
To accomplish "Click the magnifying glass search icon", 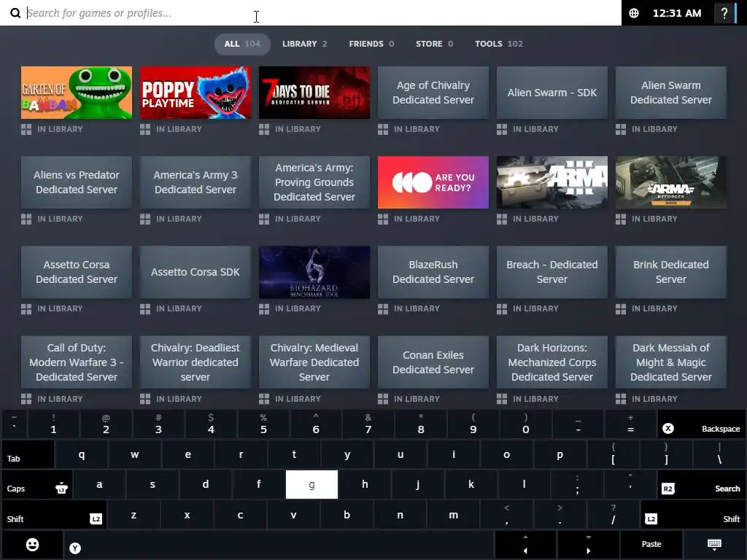I will point(15,13).
